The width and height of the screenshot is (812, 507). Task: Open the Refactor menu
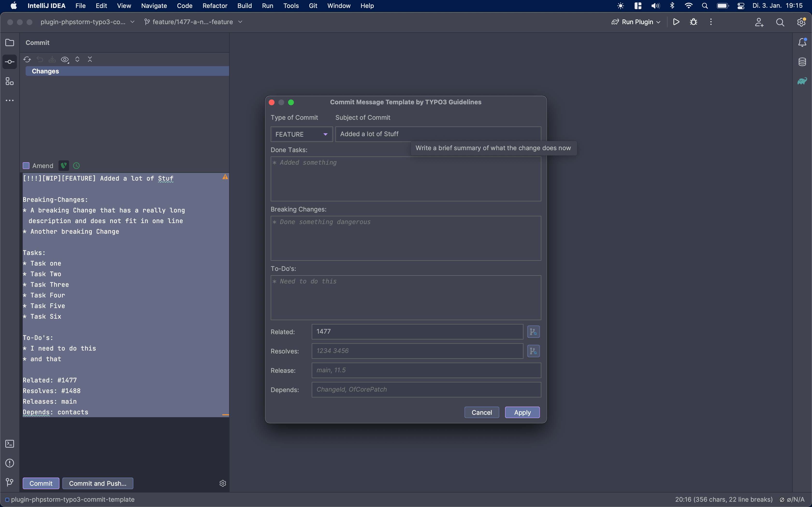[x=215, y=6]
